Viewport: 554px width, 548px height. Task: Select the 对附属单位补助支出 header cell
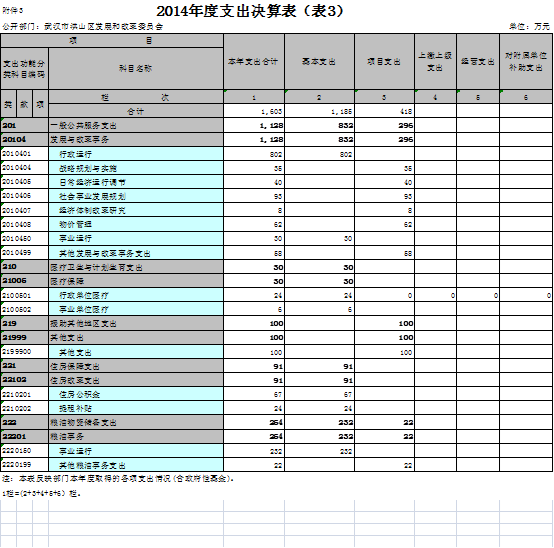pos(526,61)
